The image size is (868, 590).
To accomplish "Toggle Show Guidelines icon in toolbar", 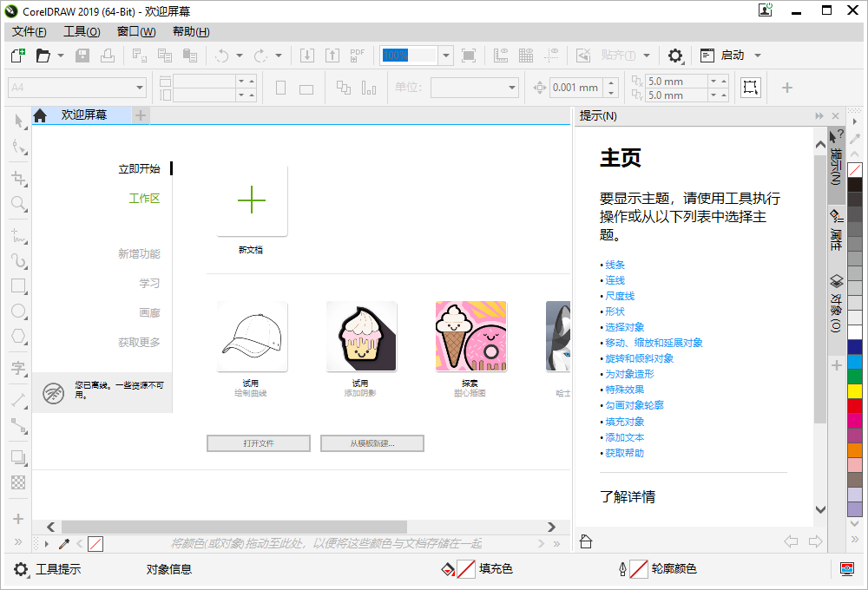I will [x=551, y=56].
